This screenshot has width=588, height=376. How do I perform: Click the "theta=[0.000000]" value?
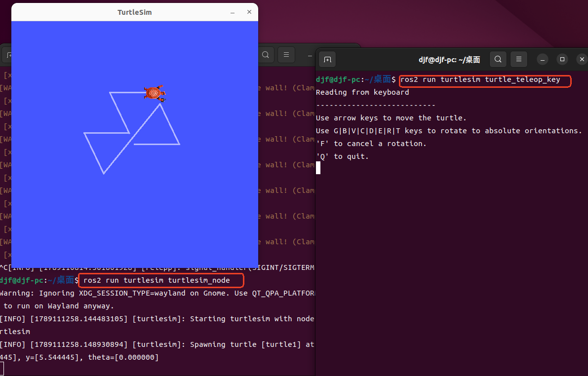(x=123, y=357)
